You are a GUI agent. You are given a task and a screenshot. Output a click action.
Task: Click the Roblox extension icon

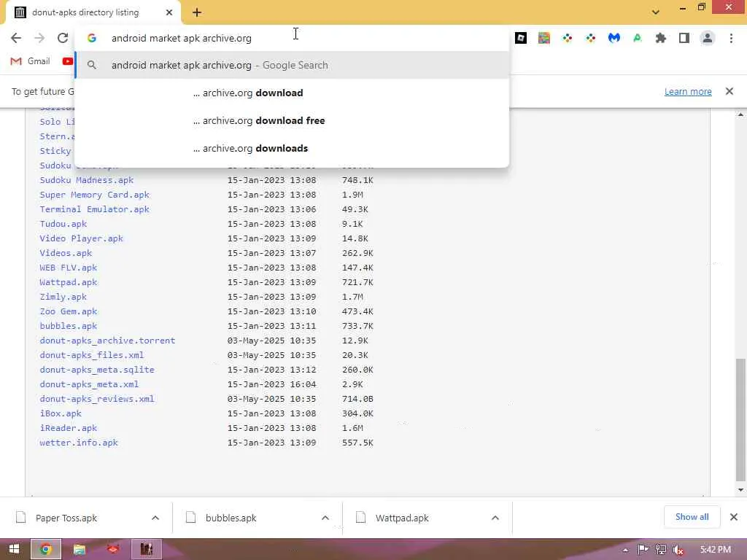pos(521,38)
